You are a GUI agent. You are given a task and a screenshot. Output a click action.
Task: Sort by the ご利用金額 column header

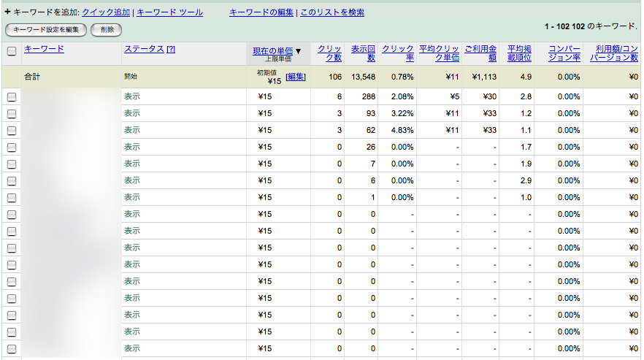[x=480, y=53]
